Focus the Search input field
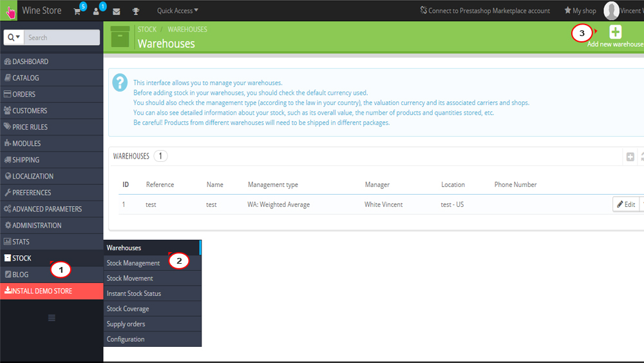The width and height of the screenshot is (644, 363). click(62, 37)
